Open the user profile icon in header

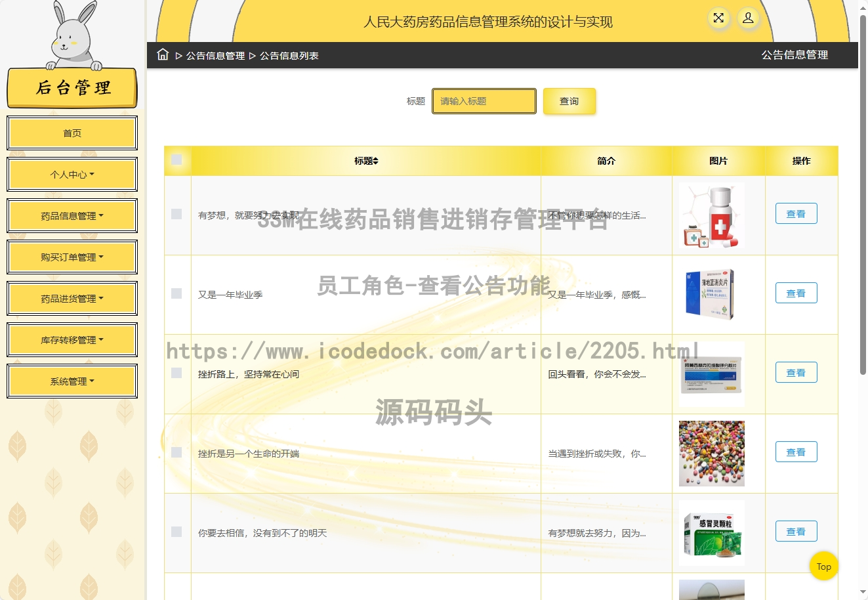[748, 18]
